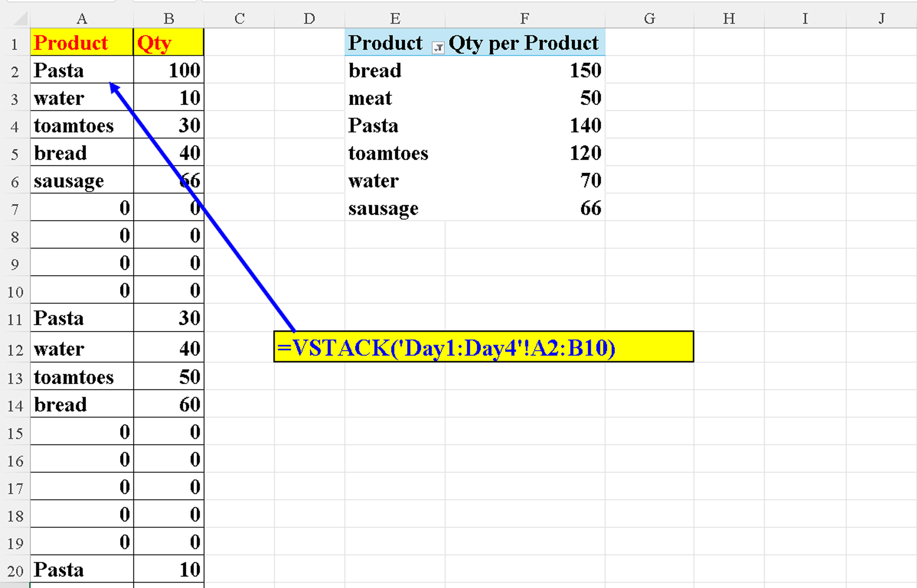Select row 20 header
The height and width of the screenshot is (588, 917).
pyautogui.click(x=15, y=569)
